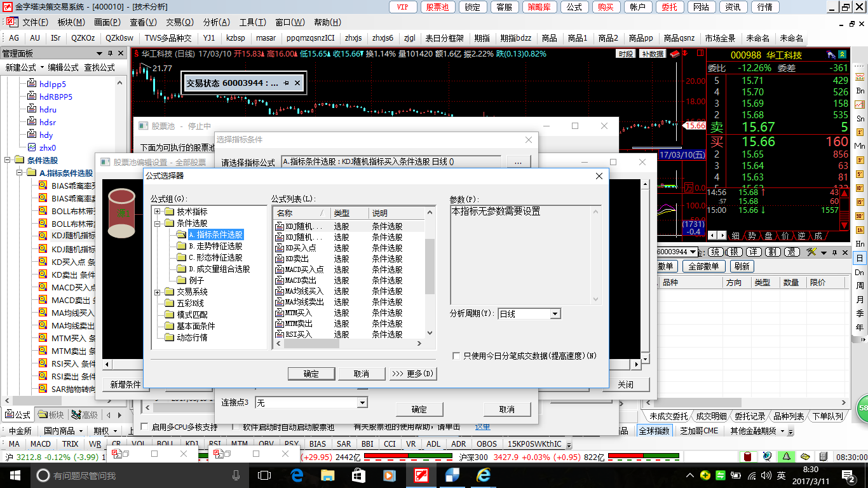Screen dimensions: 868x488
Task: Click the 策略库 title bar button
Action: coord(540,7)
